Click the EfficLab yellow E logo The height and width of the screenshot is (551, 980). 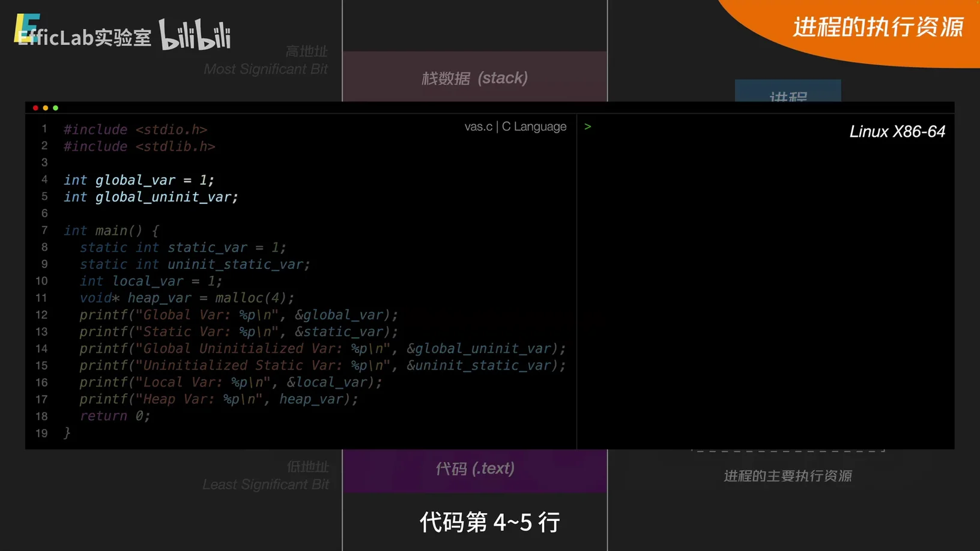point(26,28)
